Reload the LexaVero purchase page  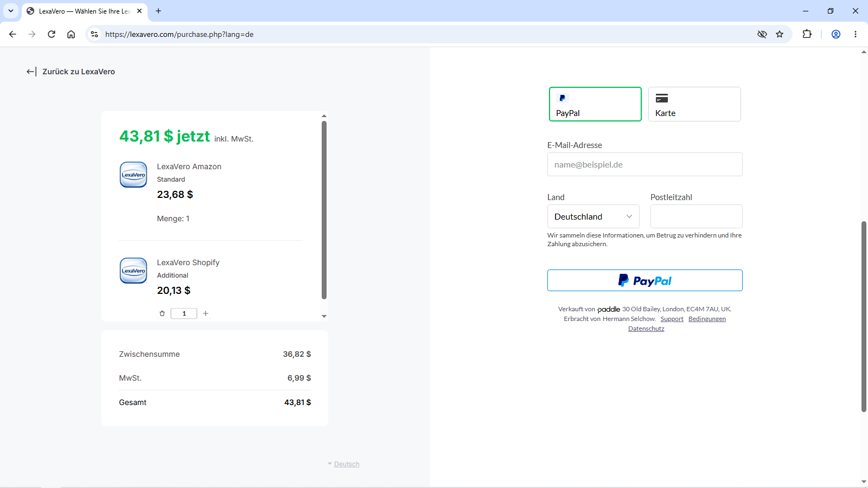pos(52,34)
